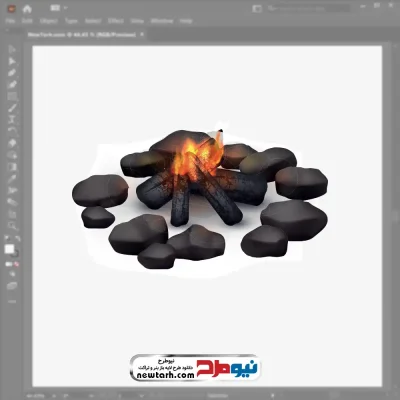Select the Selection tool arrow

point(12,49)
